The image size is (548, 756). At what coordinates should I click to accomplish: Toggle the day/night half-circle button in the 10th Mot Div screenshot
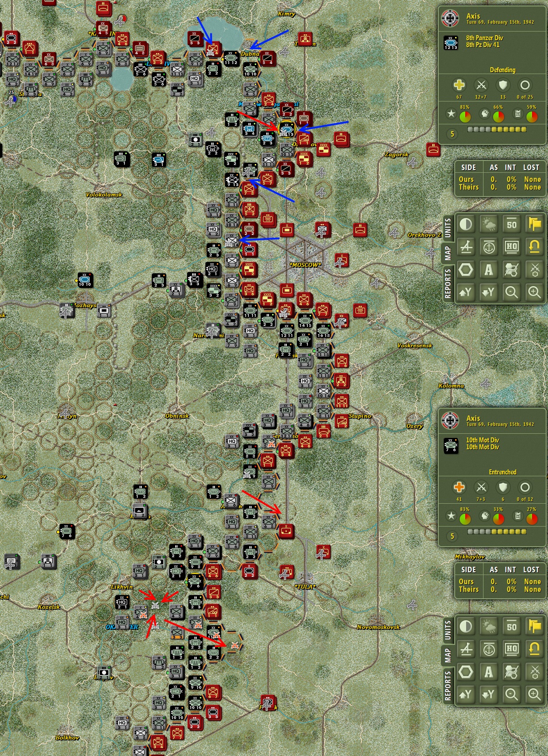(x=466, y=626)
